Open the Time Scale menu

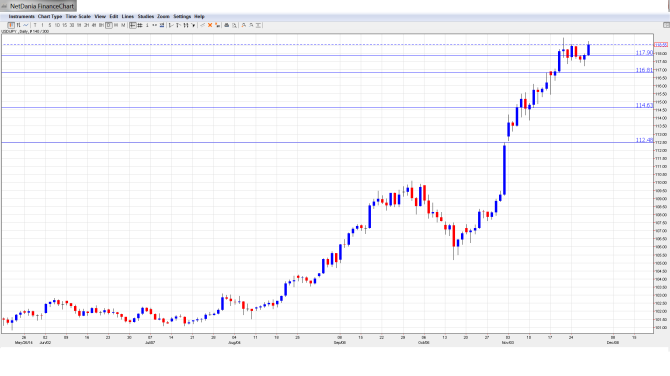[78, 16]
